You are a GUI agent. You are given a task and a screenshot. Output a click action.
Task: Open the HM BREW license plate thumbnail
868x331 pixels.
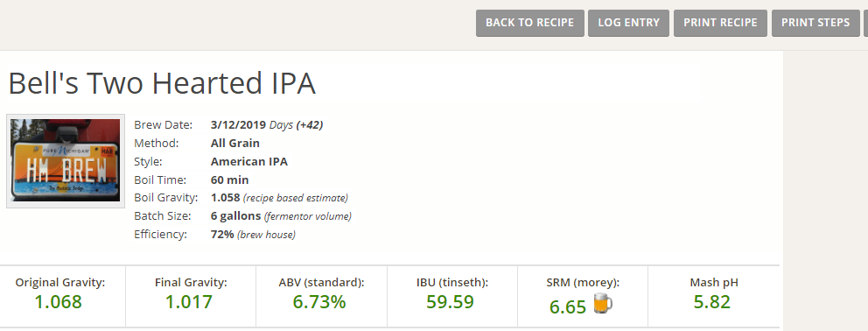pyautogui.click(x=66, y=161)
